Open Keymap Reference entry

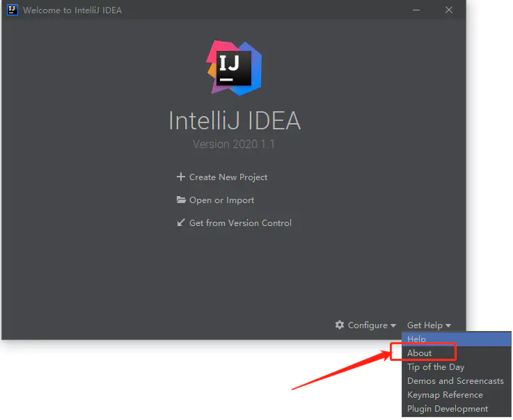(x=457, y=395)
